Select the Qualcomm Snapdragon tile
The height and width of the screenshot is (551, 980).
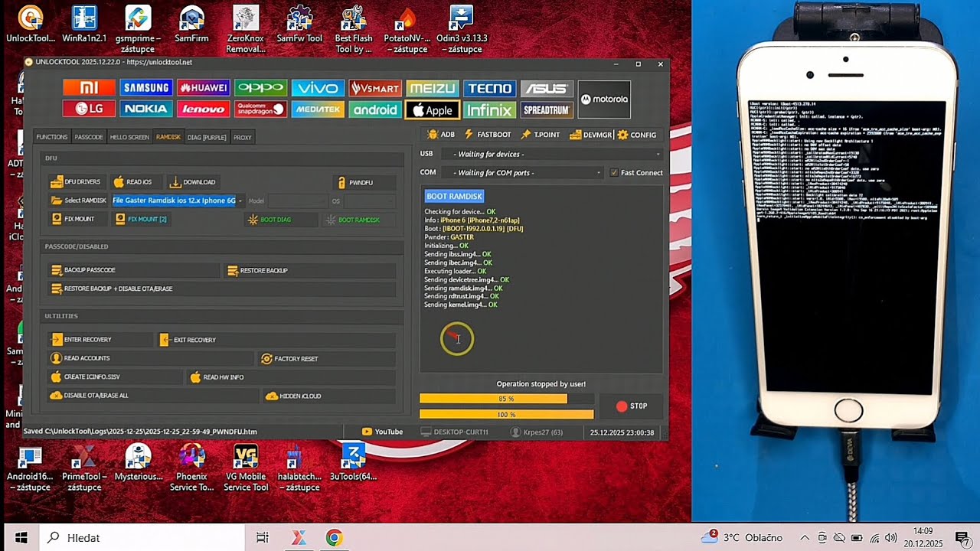pyautogui.click(x=260, y=109)
